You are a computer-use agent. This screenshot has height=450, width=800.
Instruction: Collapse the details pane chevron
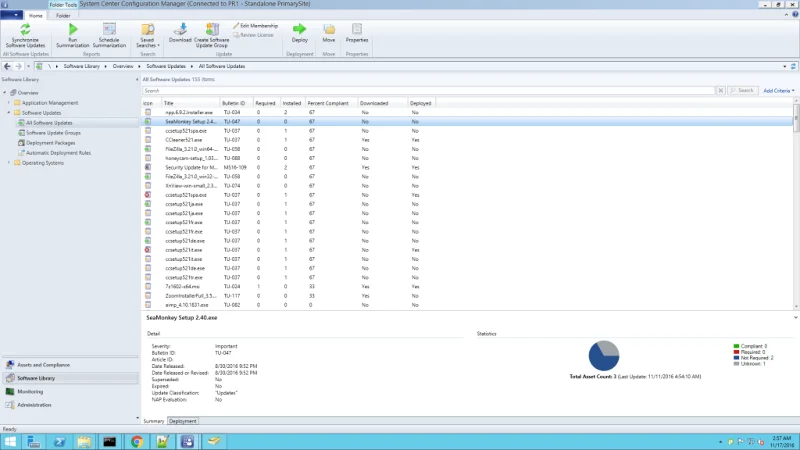tap(795, 317)
